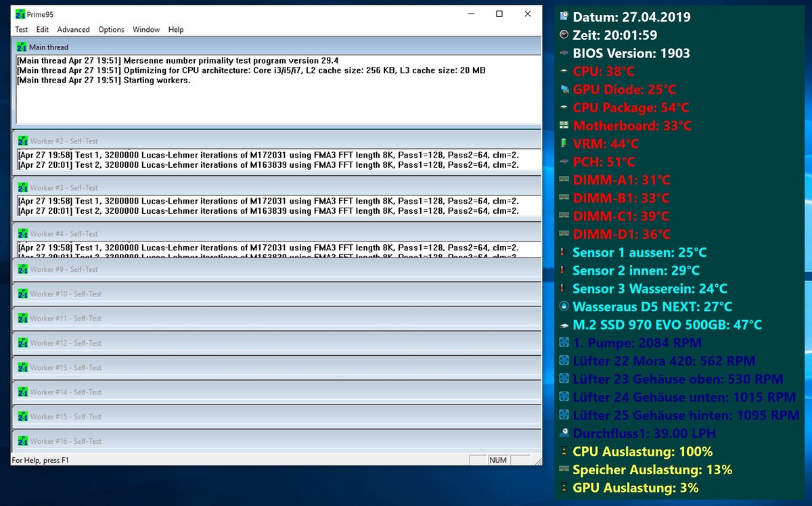The image size is (812, 506).
Task: Click the RAM icon beside DIMM-A1
Action: pyautogui.click(x=564, y=180)
